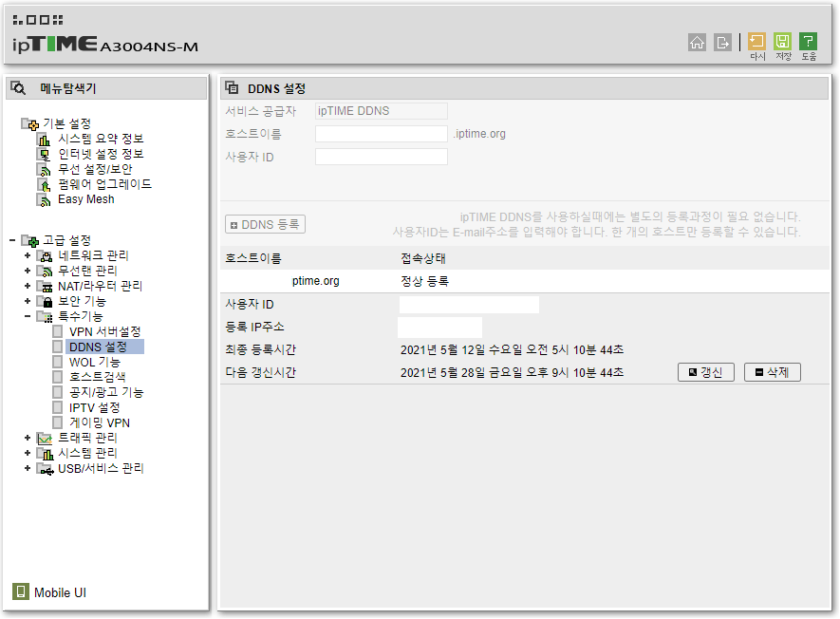Click the 시스템 요약 정보 icon
The width and height of the screenshot is (840, 619).
(44, 140)
